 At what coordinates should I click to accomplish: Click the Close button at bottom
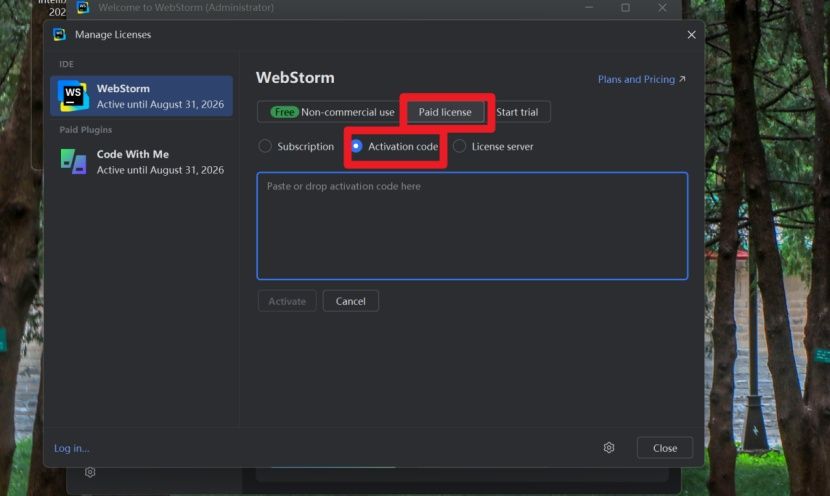(665, 448)
